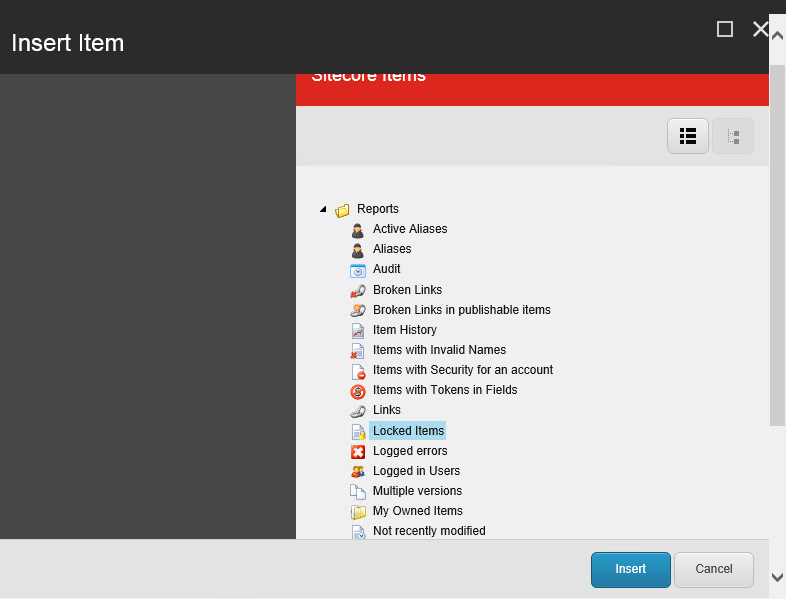Select Items with Tokens in Fields
The image size is (786, 599).
[445, 390]
